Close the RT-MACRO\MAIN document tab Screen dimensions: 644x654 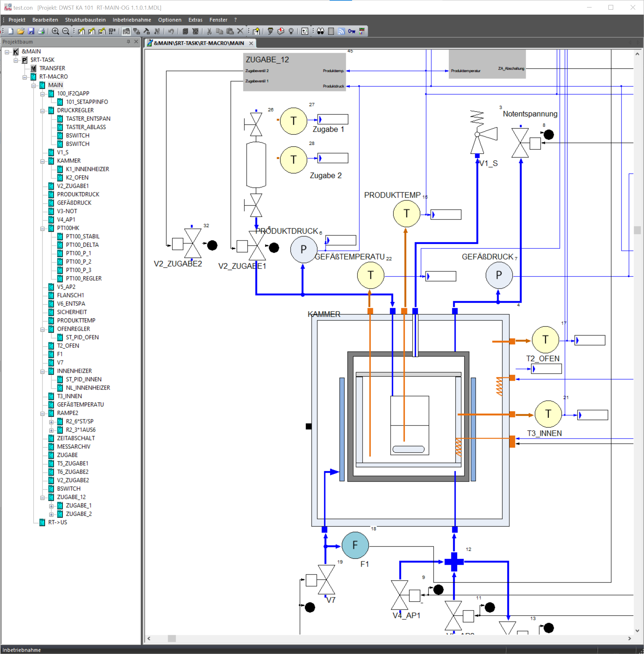(x=251, y=43)
